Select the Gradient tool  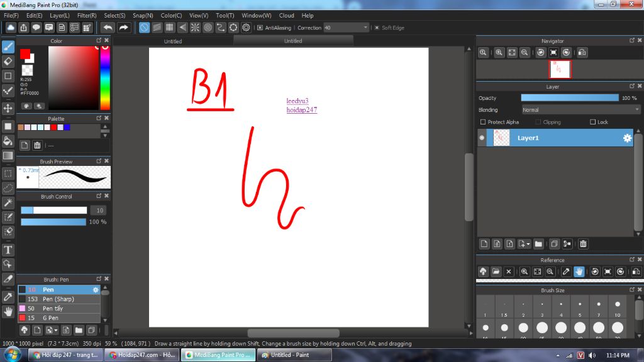pyautogui.click(x=8, y=156)
